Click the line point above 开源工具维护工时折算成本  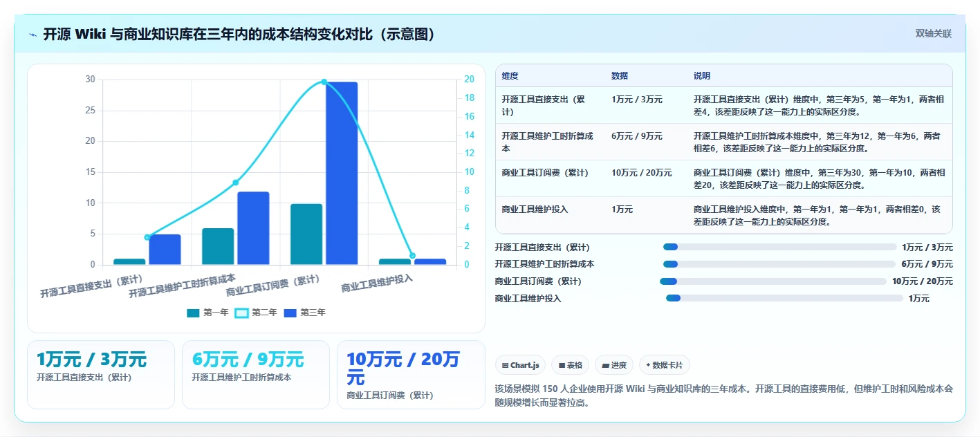pyautogui.click(x=236, y=183)
